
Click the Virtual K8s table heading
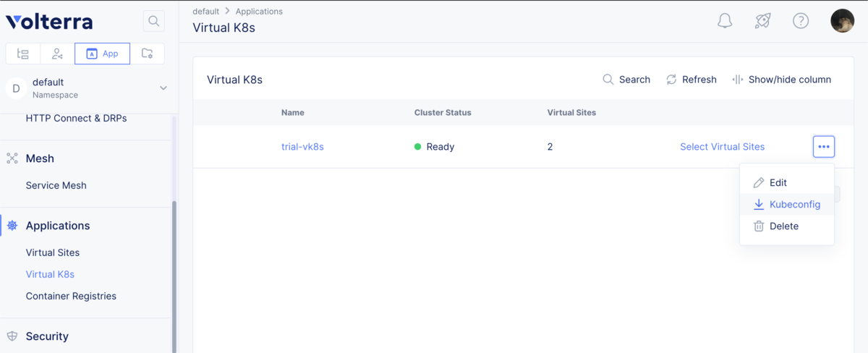pos(234,80)
